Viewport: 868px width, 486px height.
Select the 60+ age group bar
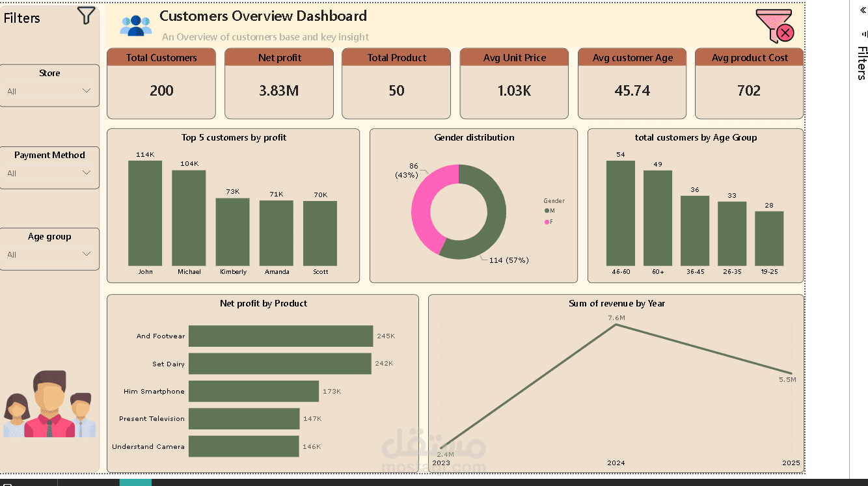(658, 218)
